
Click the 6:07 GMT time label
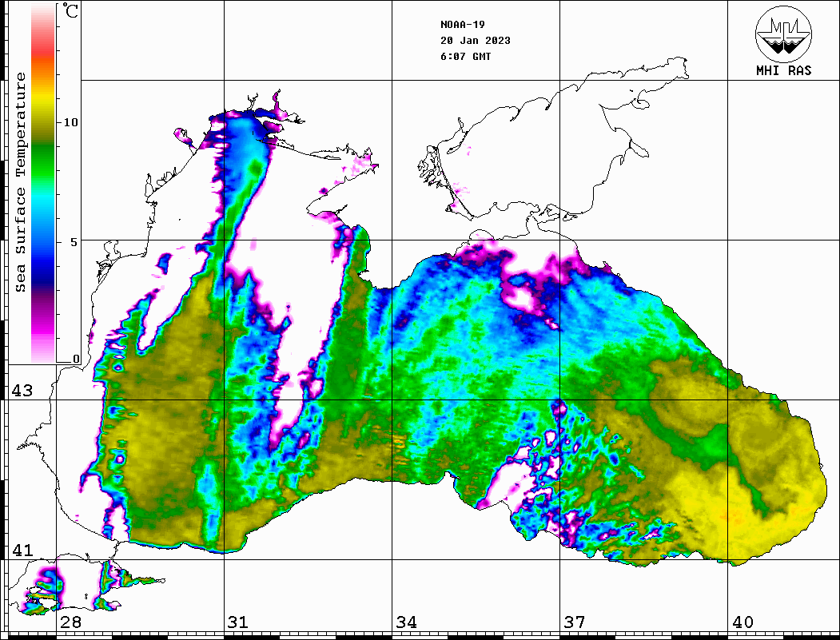[x=465, y=57]
